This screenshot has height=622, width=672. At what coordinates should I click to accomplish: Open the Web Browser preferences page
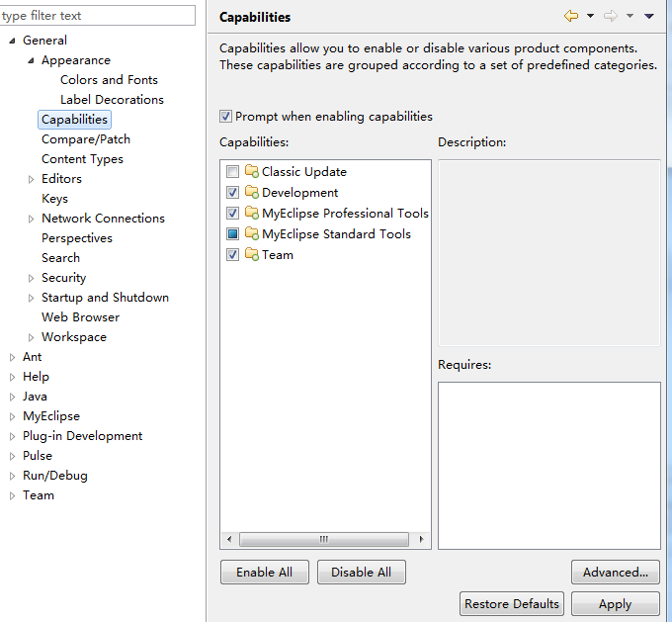[80, 317]
